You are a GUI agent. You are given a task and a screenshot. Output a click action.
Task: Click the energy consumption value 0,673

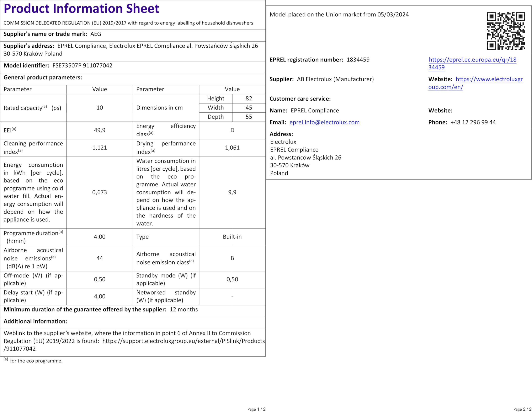[100, 192]
